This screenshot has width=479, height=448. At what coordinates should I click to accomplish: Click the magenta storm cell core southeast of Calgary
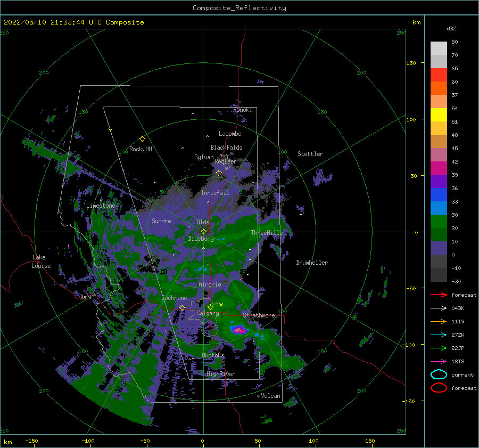coord(240,330)
